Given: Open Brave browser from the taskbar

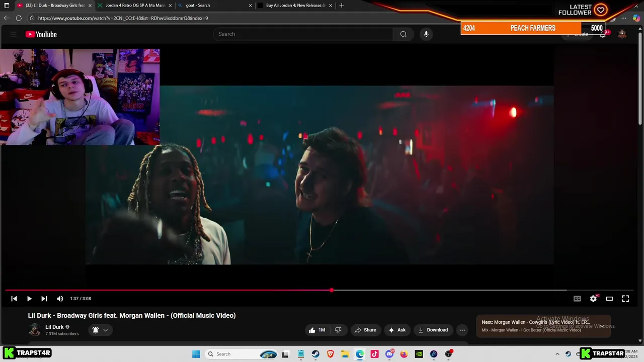Looking at the screenshot, I should point(330,354).
